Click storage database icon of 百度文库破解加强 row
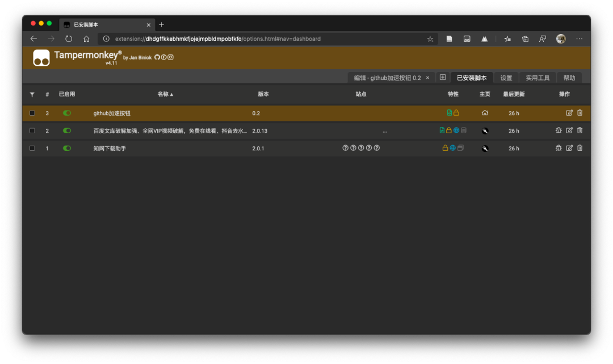Screen dimensions: 613x364 464,130
